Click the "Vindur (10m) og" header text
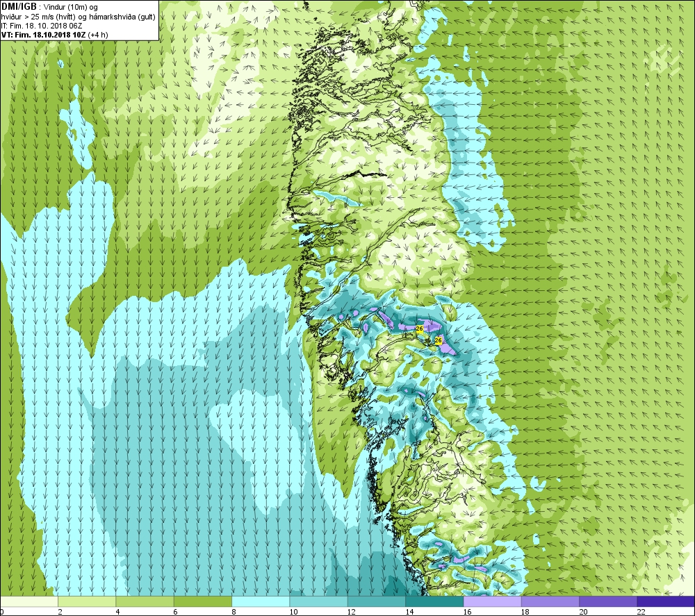The image size is (695, 616). point(70,7)
